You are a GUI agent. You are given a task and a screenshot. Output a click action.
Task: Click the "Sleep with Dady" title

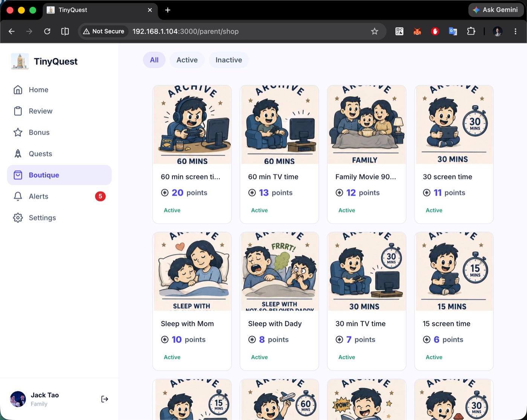[x=275, y=324]
